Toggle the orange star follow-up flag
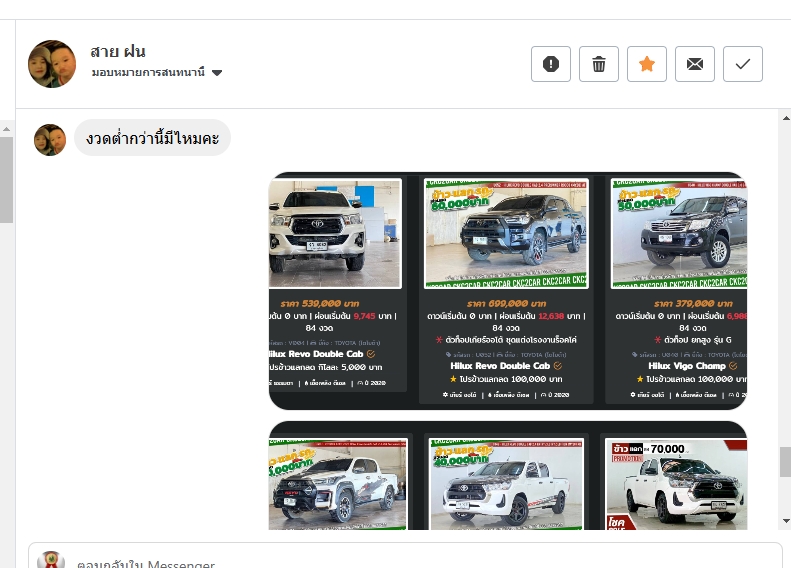The width and height of the screenshot is (791, 568). [647, 64]
